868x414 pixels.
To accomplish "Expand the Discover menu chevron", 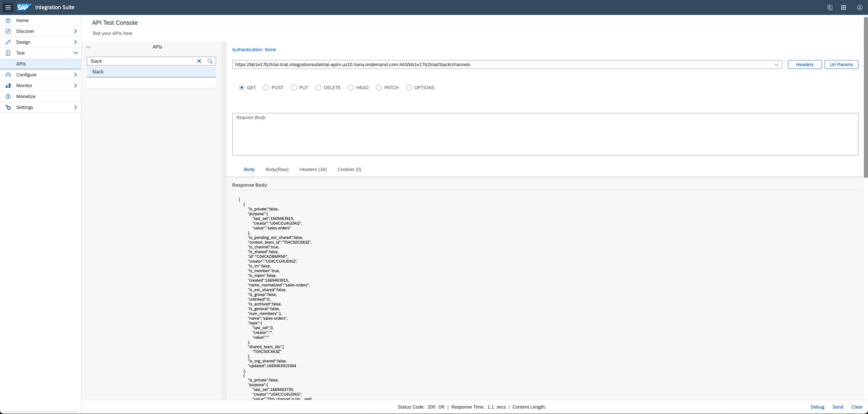I will [75, 31].
